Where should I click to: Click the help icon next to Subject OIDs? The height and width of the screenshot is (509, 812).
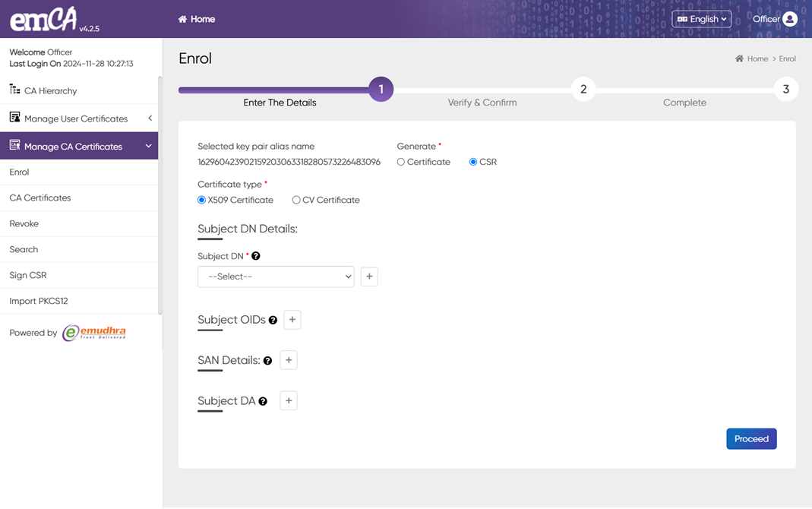[x=273, y=321]
